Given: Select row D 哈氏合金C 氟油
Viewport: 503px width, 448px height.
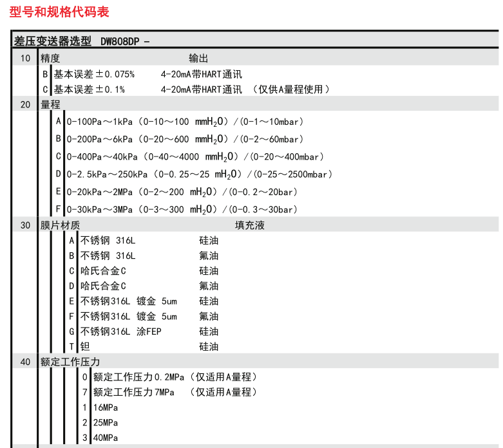Looking at the screenshot, I should [x=144, y=286].
